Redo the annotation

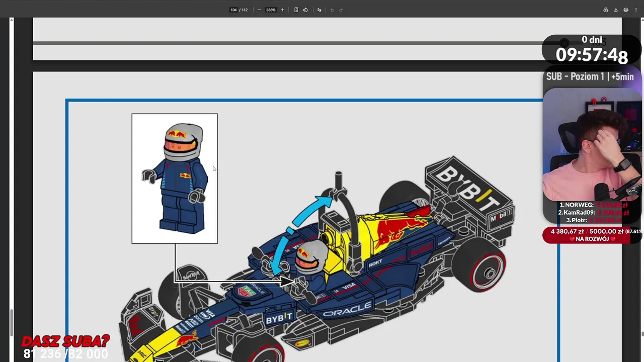[341, 10]
